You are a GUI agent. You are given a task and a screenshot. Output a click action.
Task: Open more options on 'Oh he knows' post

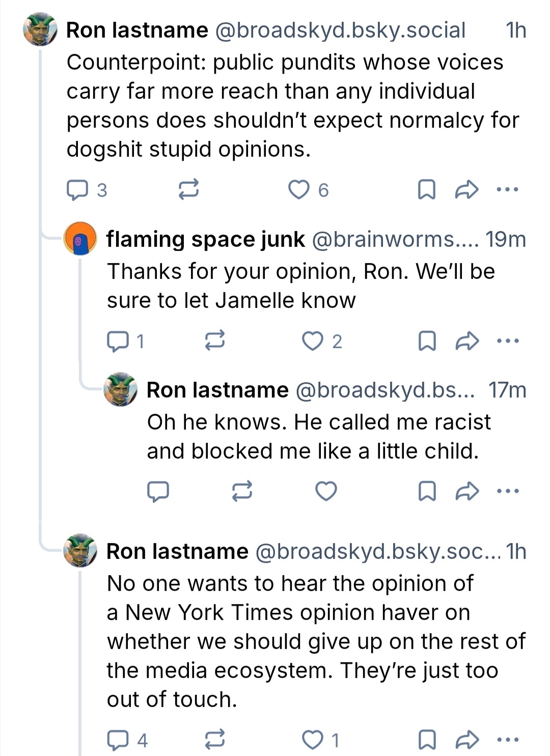tap(507, 491)
